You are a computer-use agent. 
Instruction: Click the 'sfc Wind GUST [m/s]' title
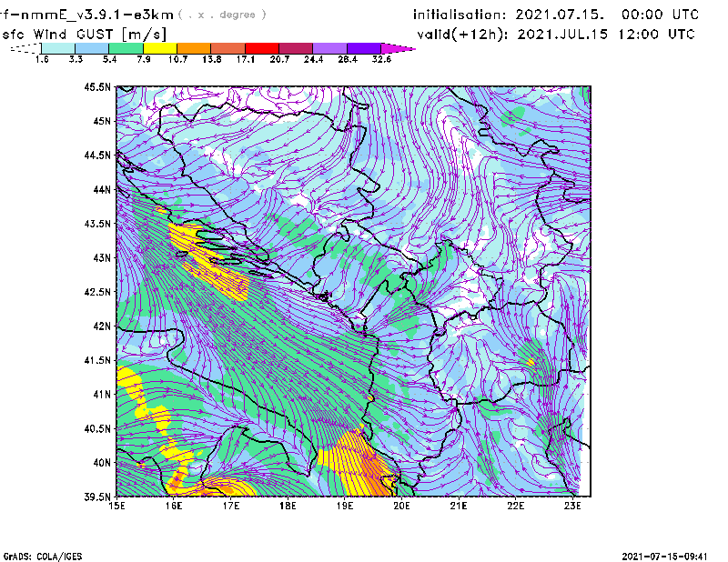coord(84,35)
